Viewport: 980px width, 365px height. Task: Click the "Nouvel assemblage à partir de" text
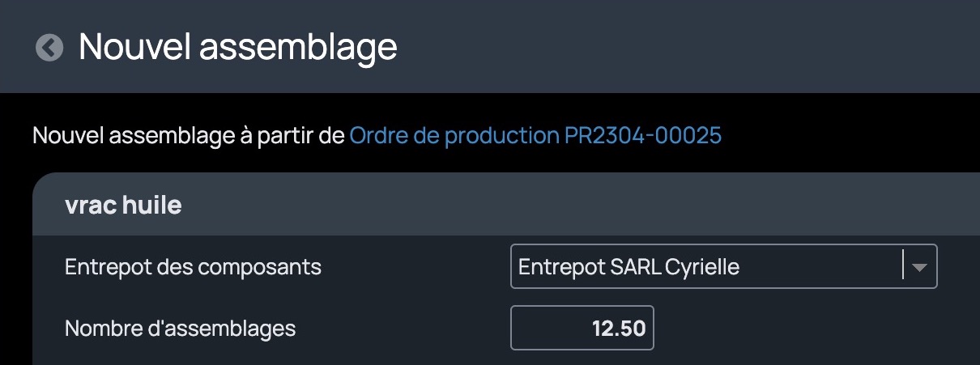[189, 135]
